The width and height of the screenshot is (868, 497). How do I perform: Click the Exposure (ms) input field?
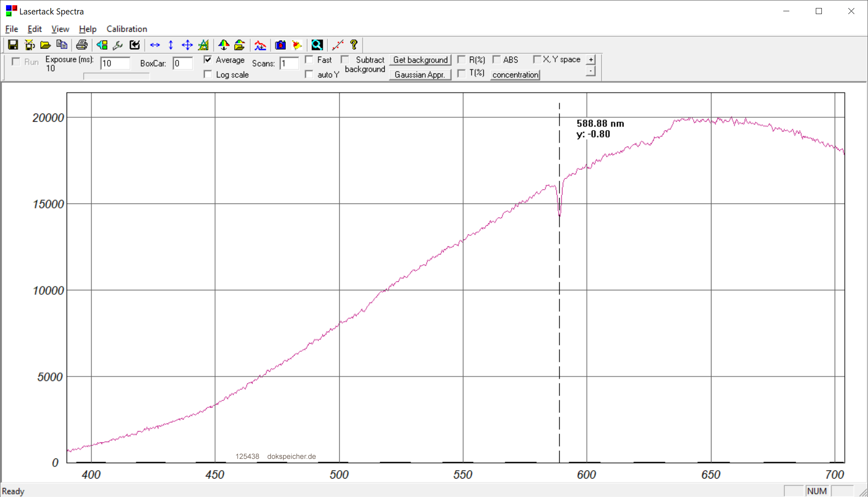click(115, 63)
